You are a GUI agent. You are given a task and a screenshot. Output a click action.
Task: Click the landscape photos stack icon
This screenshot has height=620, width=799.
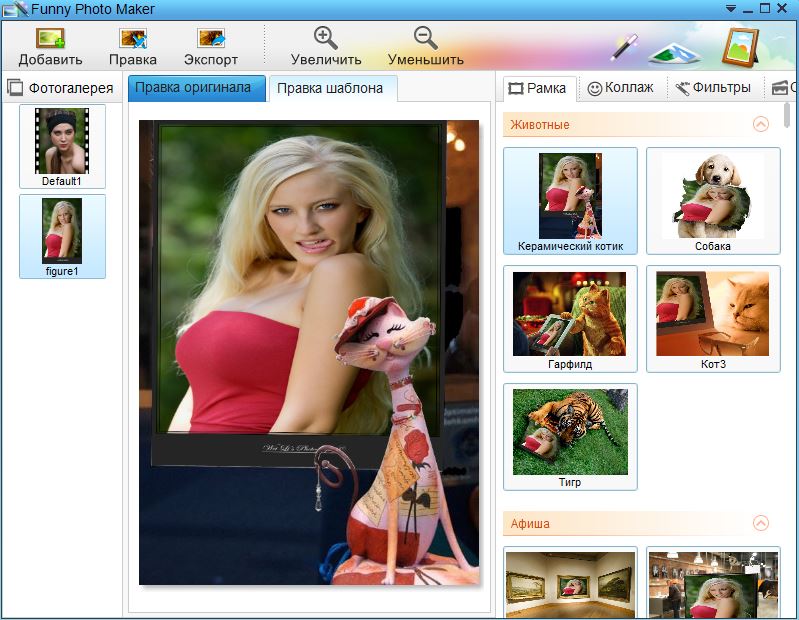(674, 53)
